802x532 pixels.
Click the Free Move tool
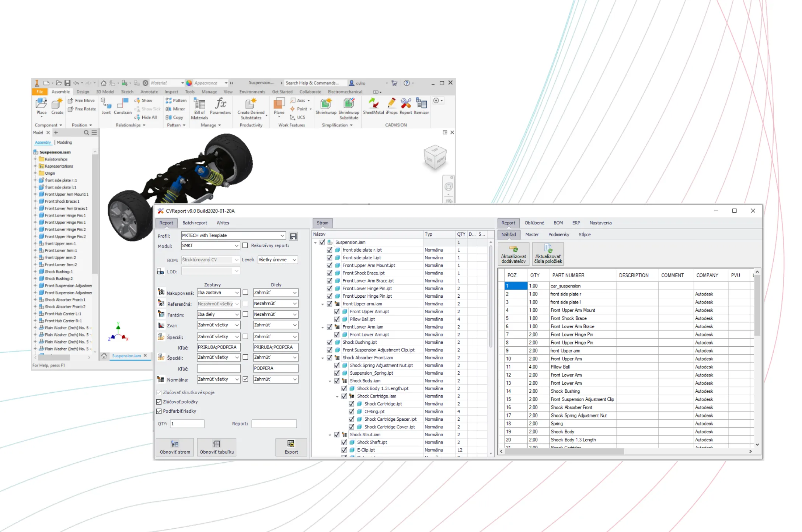point(81,101)
